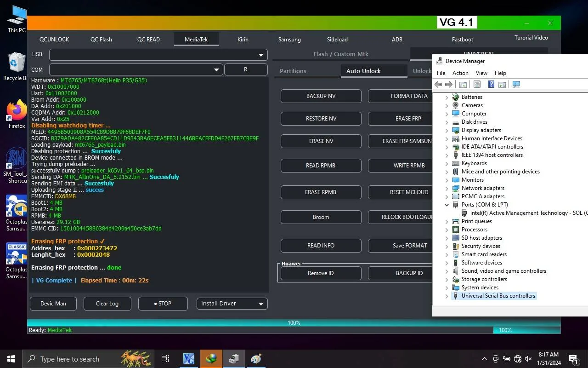Click STOP button
The width and height of the screenshot is (588, 368).
163,304
